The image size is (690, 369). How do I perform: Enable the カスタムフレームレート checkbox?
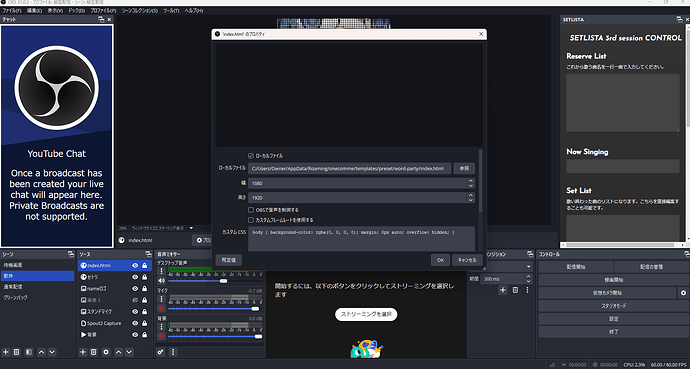251,219
